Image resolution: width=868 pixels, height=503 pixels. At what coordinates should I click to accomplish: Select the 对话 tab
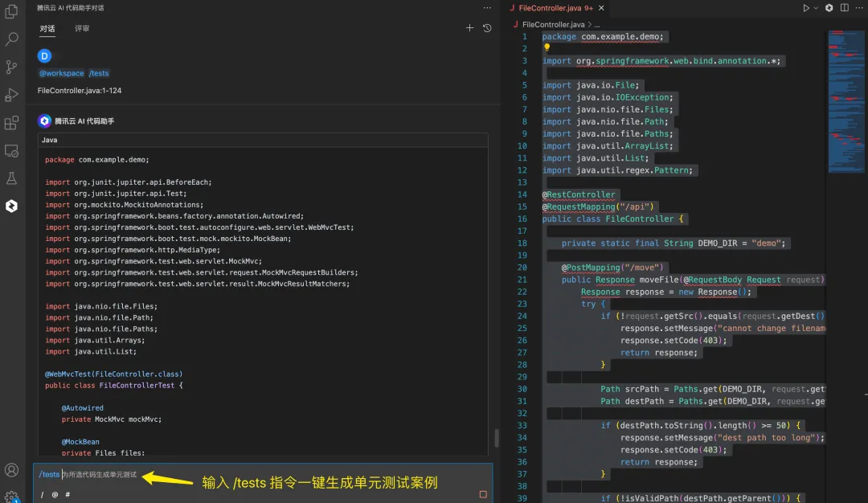(47, 29)
